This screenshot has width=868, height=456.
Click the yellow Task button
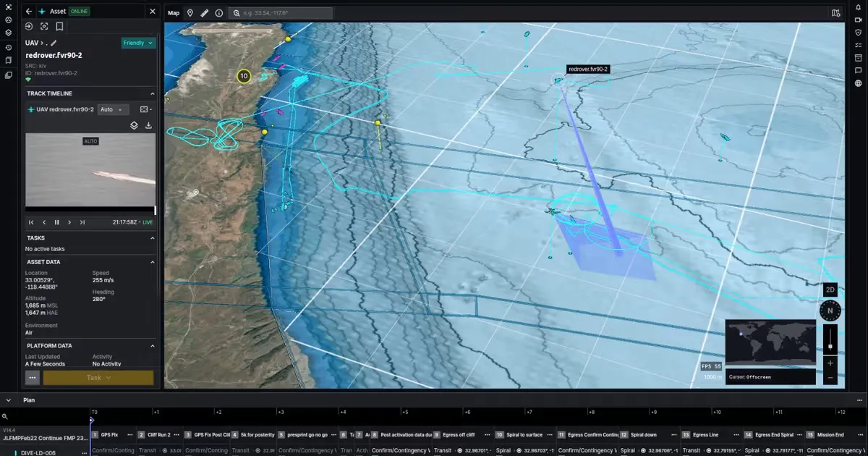(98, 377)
